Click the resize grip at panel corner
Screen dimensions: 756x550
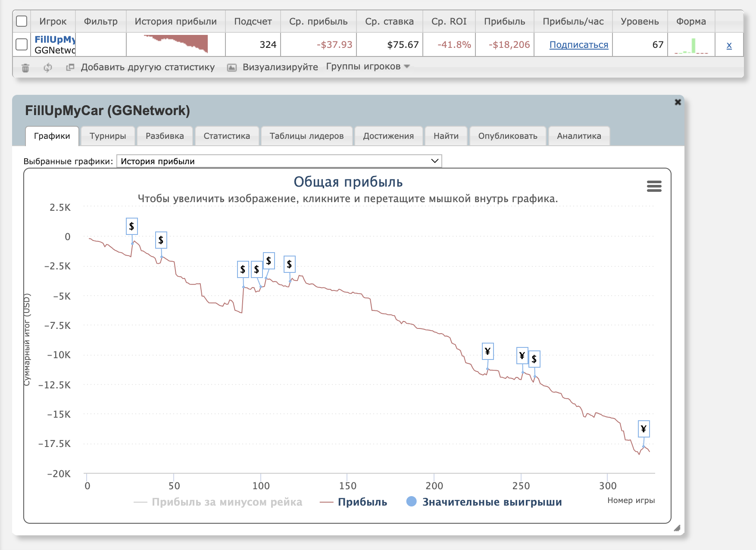(x=677, y=528)
